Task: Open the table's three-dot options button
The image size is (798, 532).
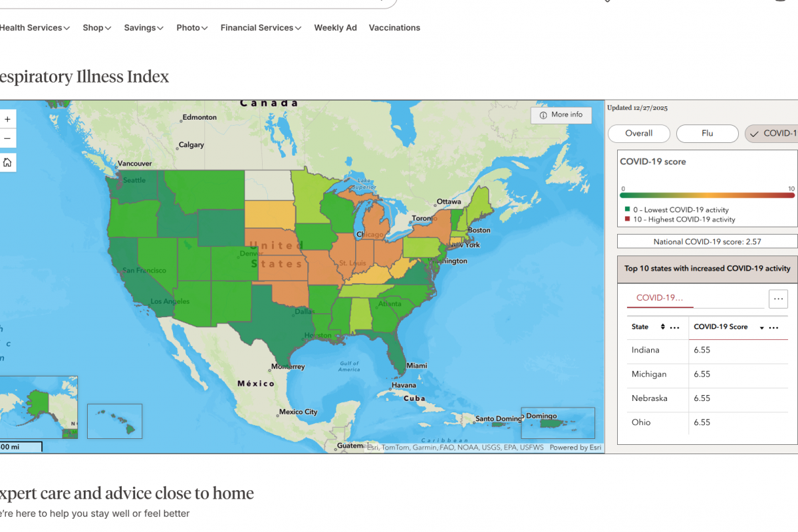Action: tap(778, 299)
